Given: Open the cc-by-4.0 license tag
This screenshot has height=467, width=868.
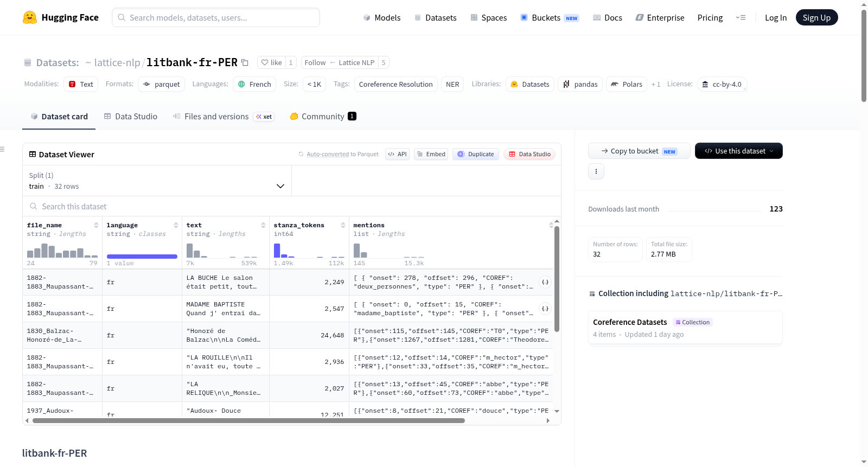Looking at the screenshot, I should coord(722,84).
